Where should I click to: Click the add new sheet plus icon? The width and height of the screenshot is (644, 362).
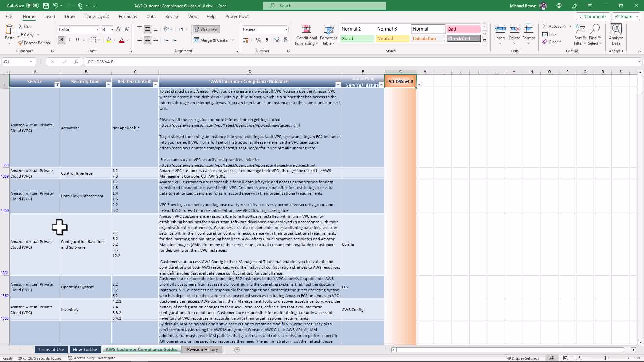click(237, 350)
